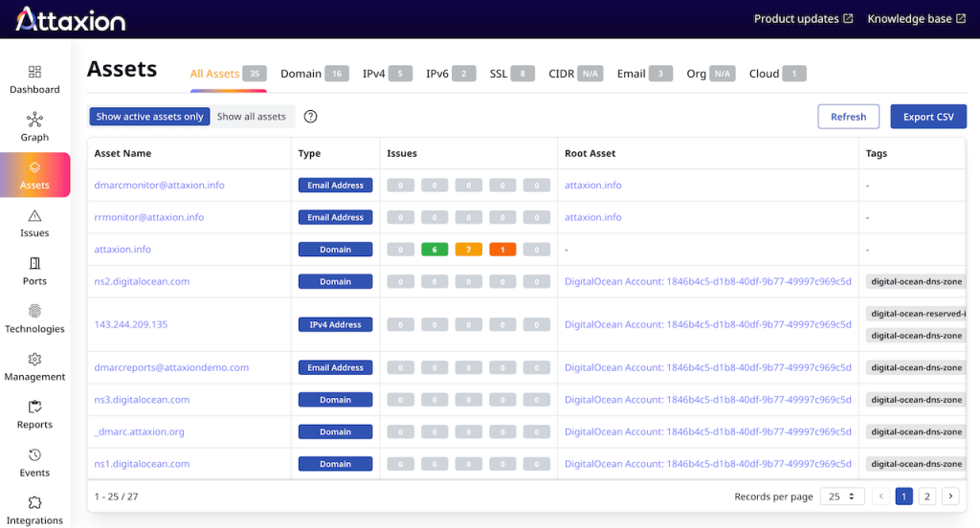The width and height of the screenshot is (980, 528).
Task: Click IPv4 Address type badge
Action: 335,324
